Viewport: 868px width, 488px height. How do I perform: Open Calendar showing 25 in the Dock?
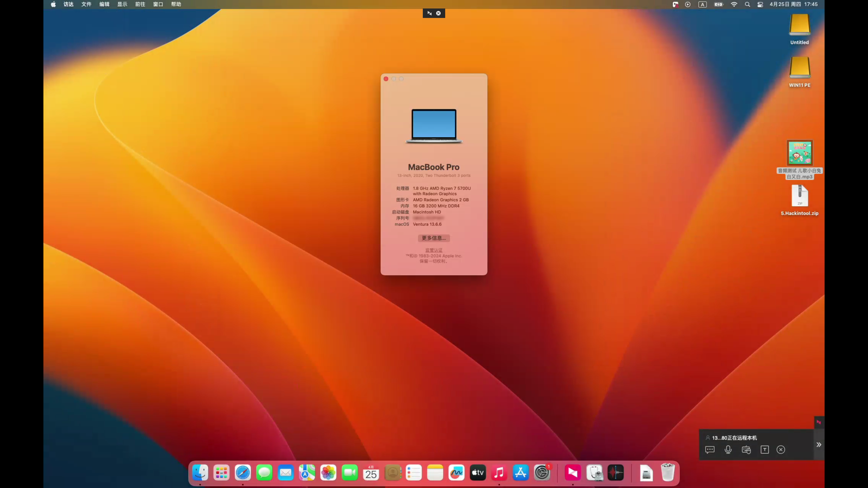pyautogui.click(x=371, y=473)
